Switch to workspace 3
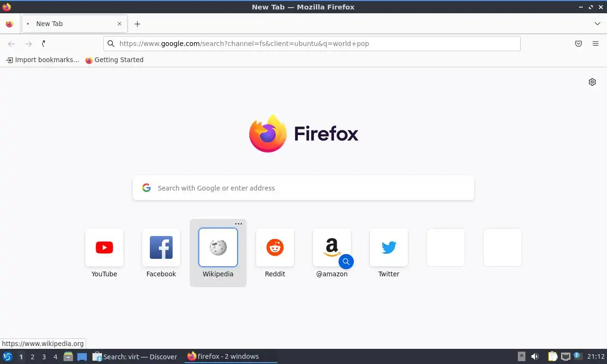Screen dimensions: 607x364 [x=44, y=357]
